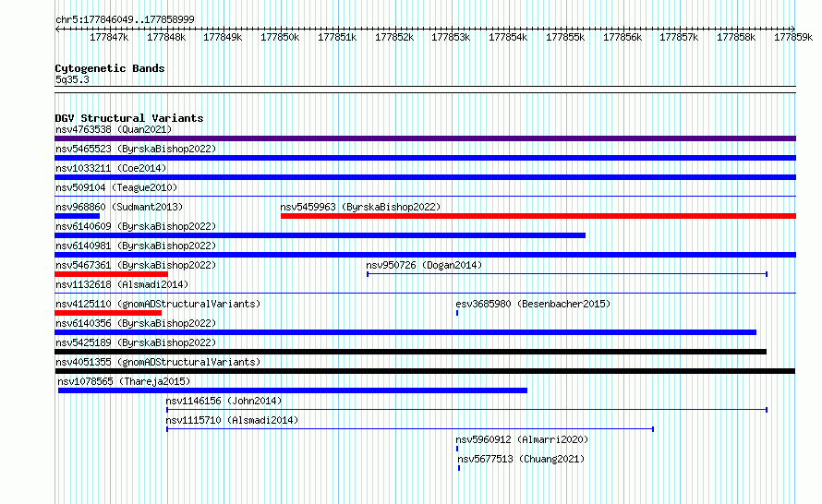Click ruler position 177850k
Viewport: 822px width, 504px height.
pyautogui.click(x=280, y=37)
